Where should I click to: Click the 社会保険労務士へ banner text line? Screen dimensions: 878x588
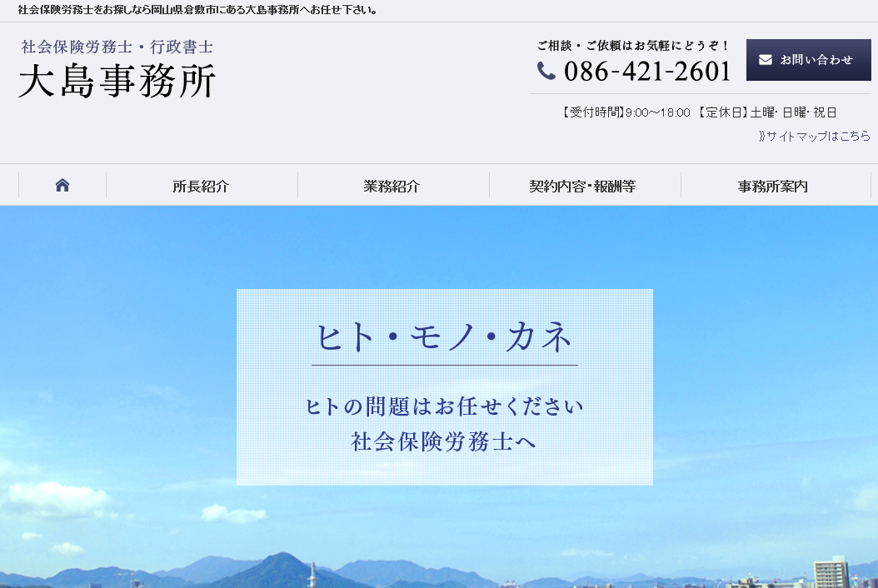[x=444, y=443]
